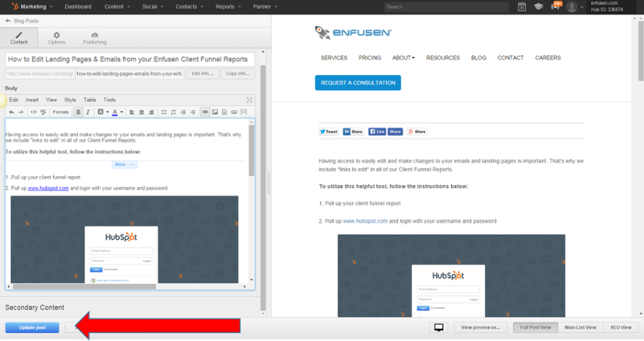644x341 pixels.
Task: Click the Copy URL... button
Action: coord(238,74)
